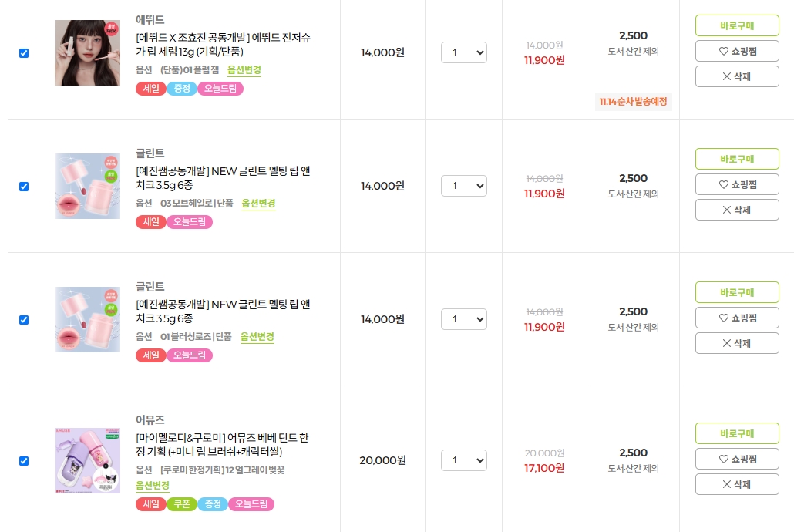The width and height of the screenshot is (794, 532).
Task: Uncheck the 에뛰드 serum item checkbox
Action: pyautogui.click(x=24, y=53)
